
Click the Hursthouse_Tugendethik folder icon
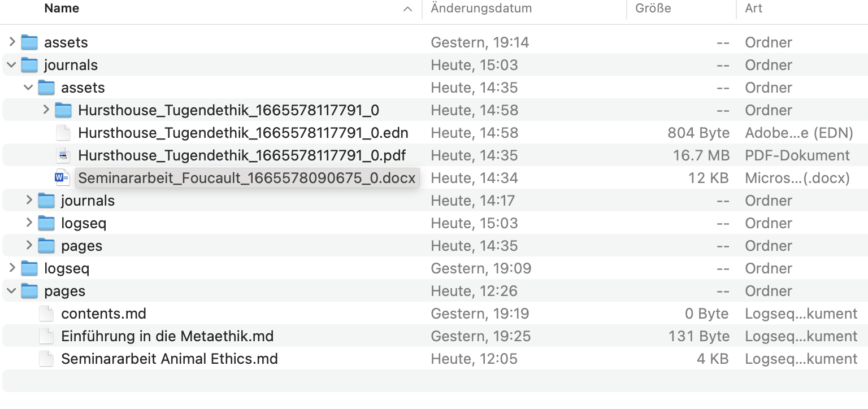(x=63, y=110)
